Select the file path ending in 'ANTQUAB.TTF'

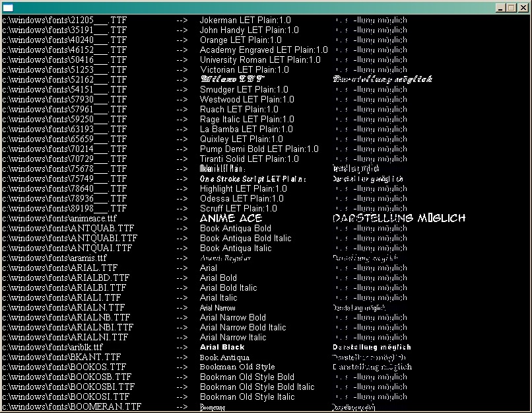68,228
